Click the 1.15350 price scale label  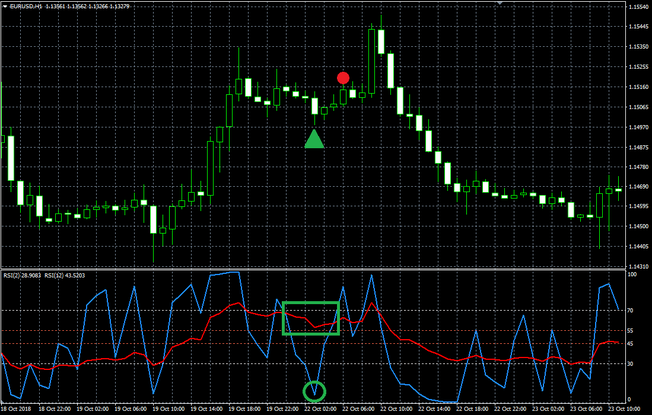click(638, 47)
